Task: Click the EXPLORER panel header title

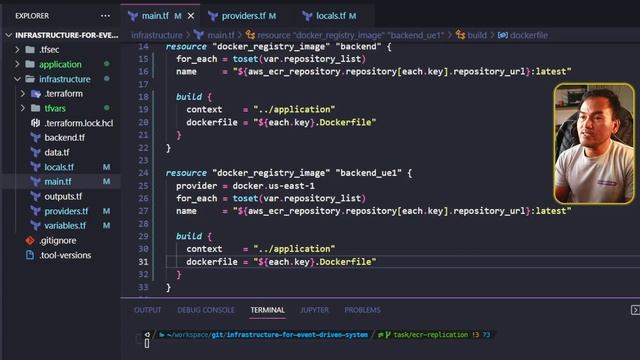Action: pyautogui.click(x=32, y=16)
